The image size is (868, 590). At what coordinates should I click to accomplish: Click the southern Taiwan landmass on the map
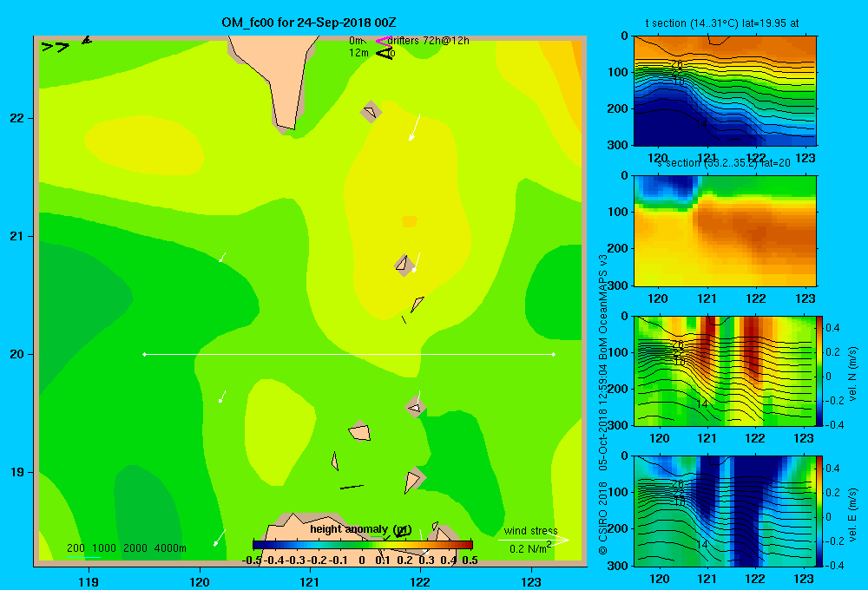click(x=278, y=80)
